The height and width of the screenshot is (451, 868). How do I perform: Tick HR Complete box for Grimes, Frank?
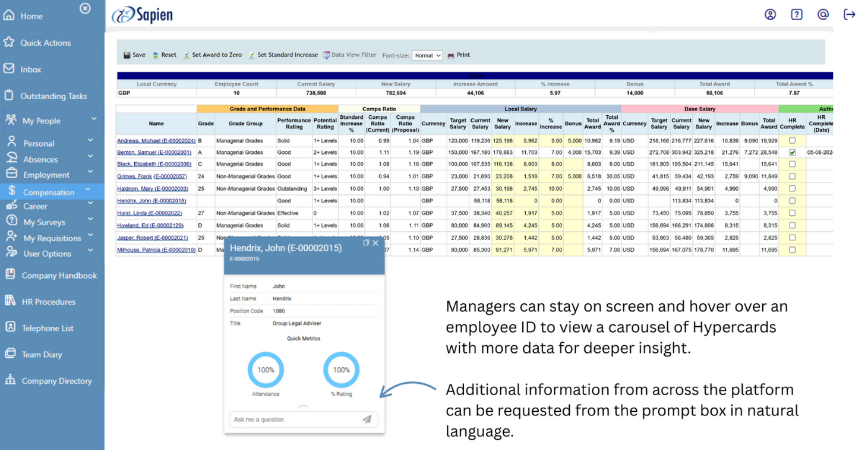coord(792,176)
